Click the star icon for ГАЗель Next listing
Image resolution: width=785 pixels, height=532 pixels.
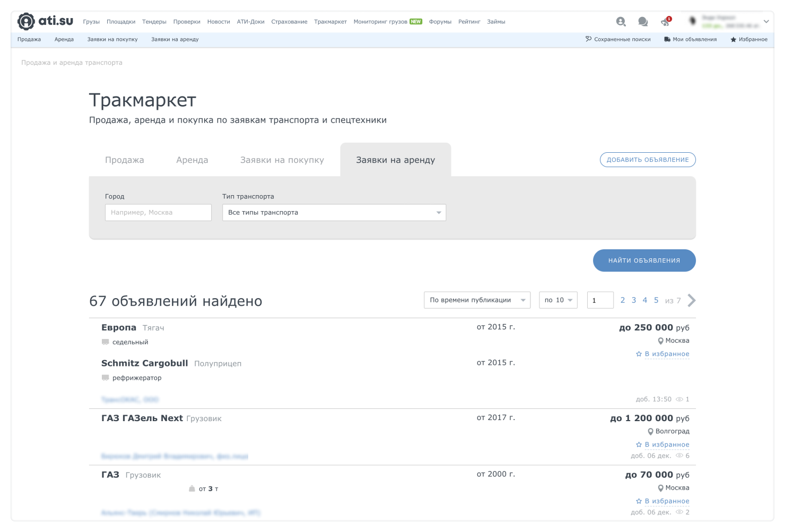tap(639, 444)
